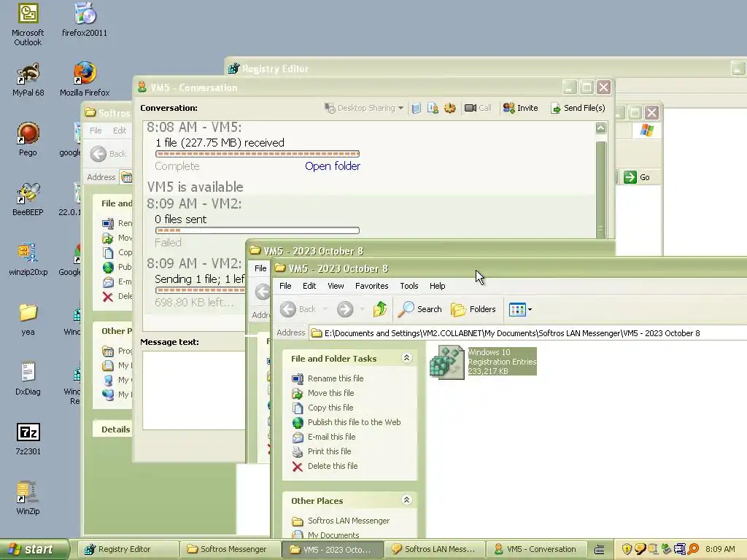Open 7z2301 desktop icon
The height and width of the screenshot is (560, 747).
[28, 438]
